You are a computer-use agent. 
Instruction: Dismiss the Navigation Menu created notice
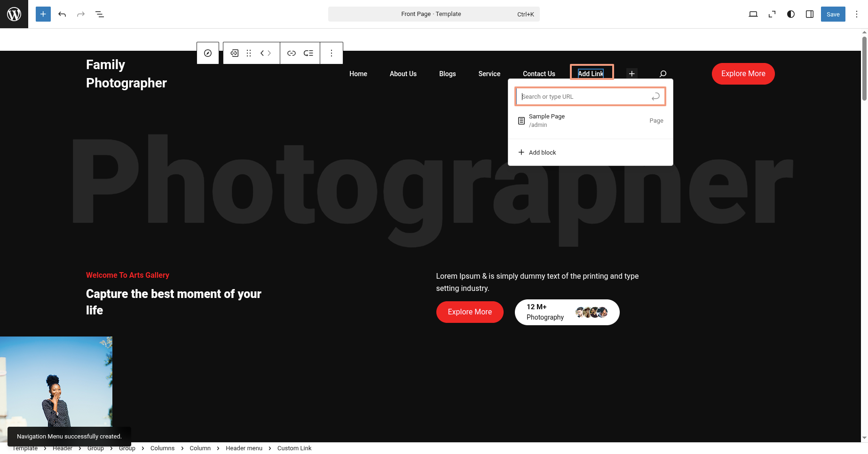(69, 437)
